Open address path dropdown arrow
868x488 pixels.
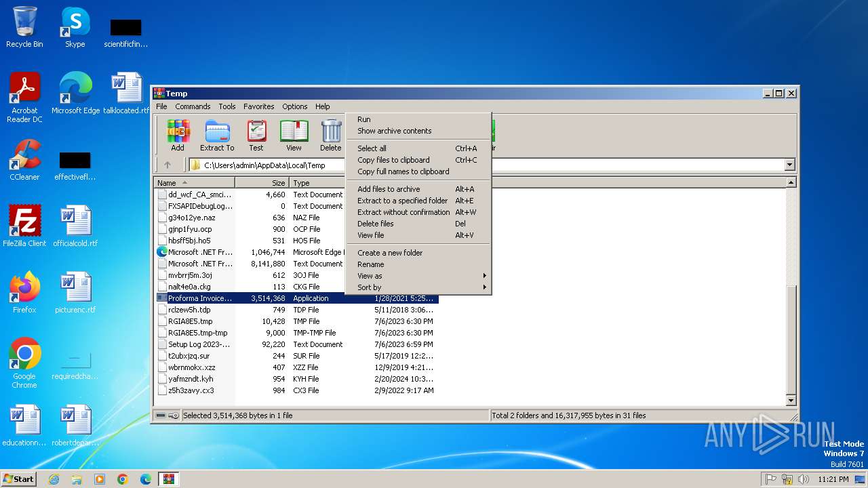coord(789,165)
